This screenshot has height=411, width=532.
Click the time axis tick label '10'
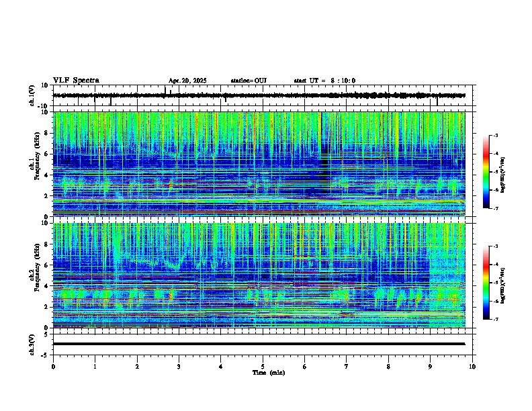(x=472, y=367)
